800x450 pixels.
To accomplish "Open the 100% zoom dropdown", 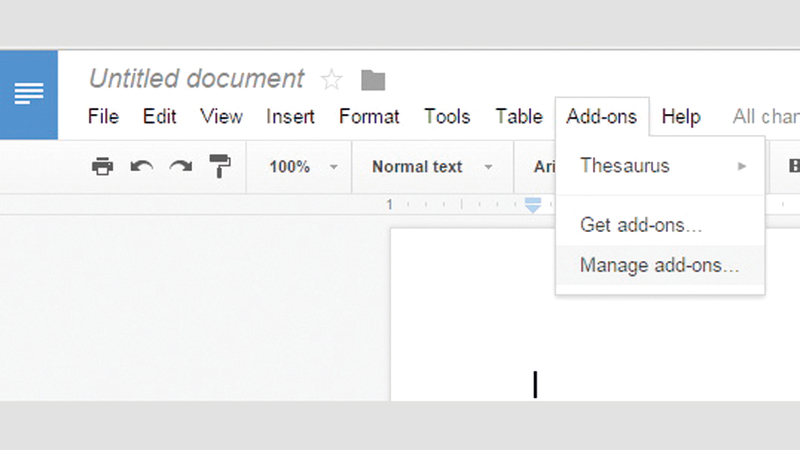I will coord(300,167).
